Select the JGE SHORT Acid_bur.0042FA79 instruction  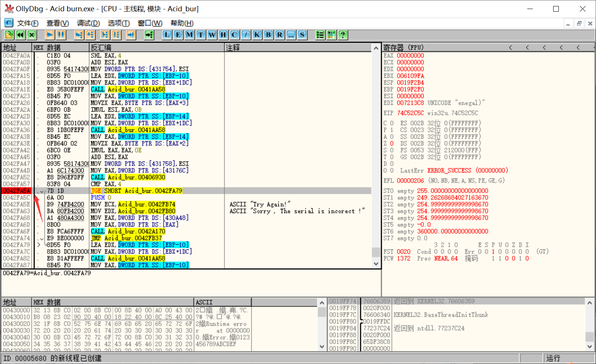click(136, 191)
